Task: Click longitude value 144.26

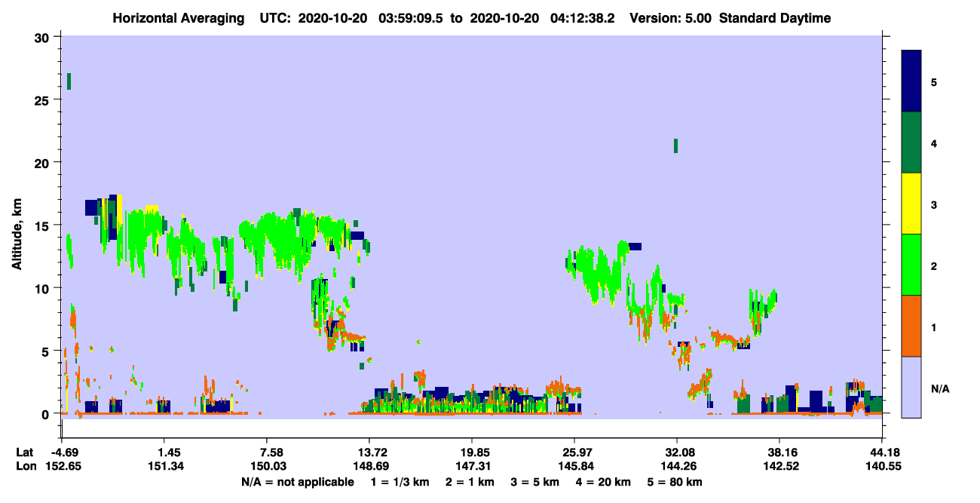Action: [x=677, y=466]
